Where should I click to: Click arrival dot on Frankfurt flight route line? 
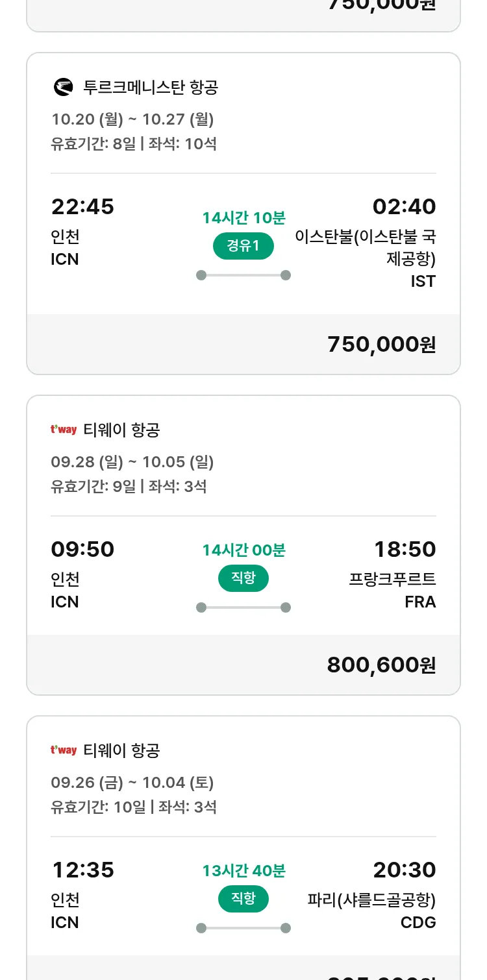tap(286, 607)
